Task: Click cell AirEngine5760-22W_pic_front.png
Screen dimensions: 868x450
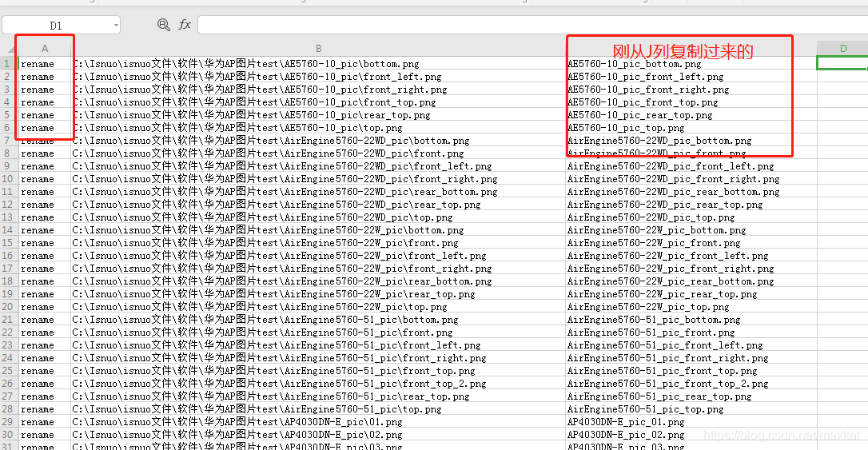Action: click(x=691, y=242)
